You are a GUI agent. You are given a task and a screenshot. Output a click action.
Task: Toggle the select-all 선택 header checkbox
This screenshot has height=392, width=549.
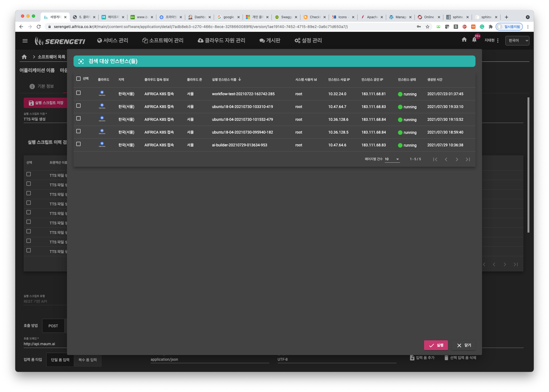(78, 79)
